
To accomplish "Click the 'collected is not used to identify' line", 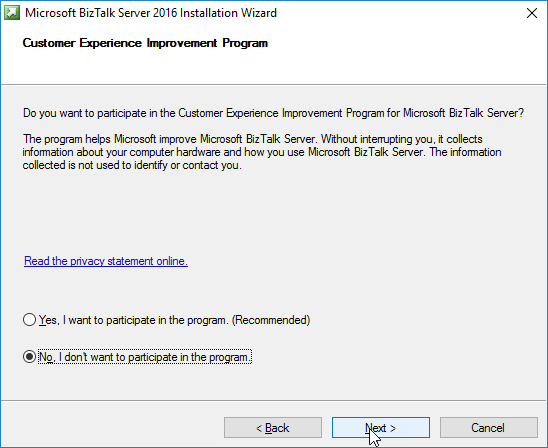I will point(132,165).
